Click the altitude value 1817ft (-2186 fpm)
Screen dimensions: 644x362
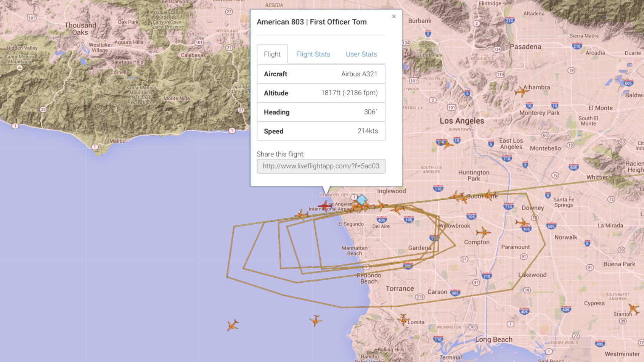349,93
